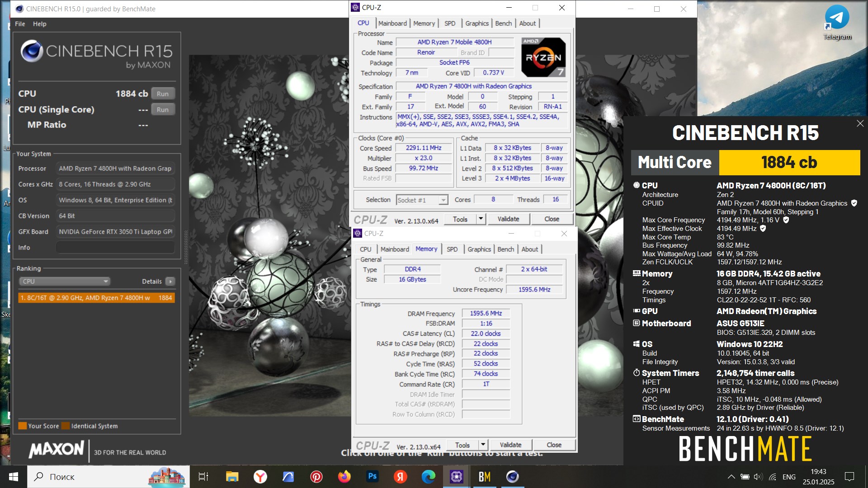This screenshot has height=488, width=868.
Task: Click the taskbar search box
Action: pyautogui.click(x=108, y=477)
